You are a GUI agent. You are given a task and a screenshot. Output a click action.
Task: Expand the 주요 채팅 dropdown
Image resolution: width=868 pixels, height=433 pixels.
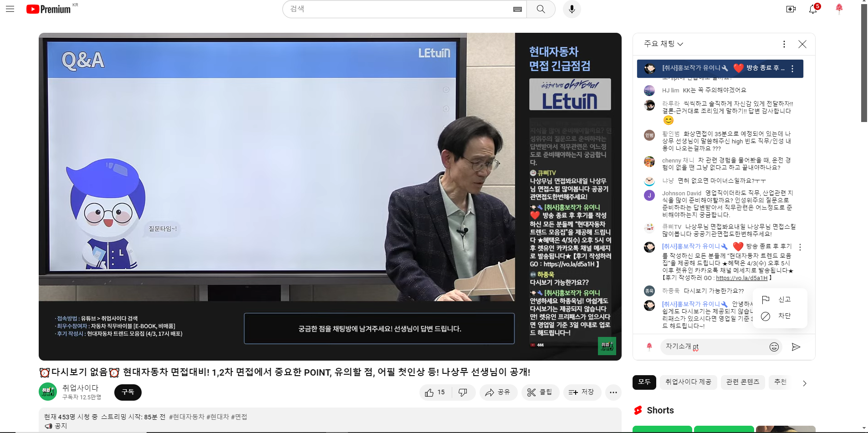click(x=664, y=44)
